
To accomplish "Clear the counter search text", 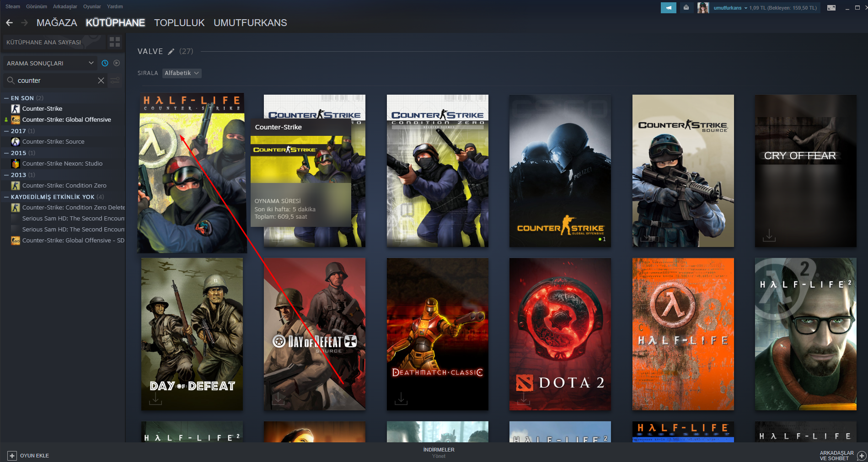I will point(101,81).
